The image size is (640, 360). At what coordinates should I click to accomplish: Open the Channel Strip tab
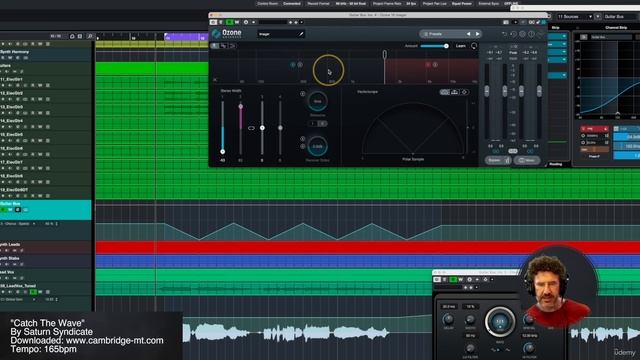616,28
